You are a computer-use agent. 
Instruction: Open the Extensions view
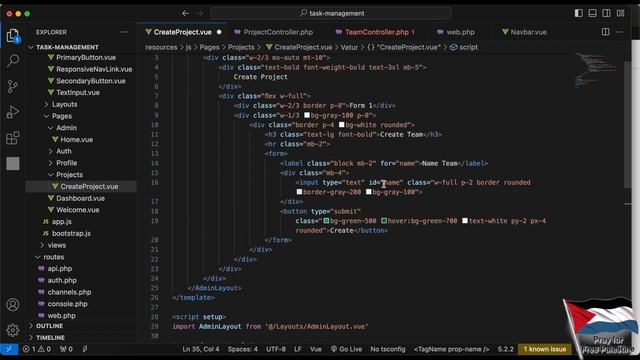tap(13, 138)
